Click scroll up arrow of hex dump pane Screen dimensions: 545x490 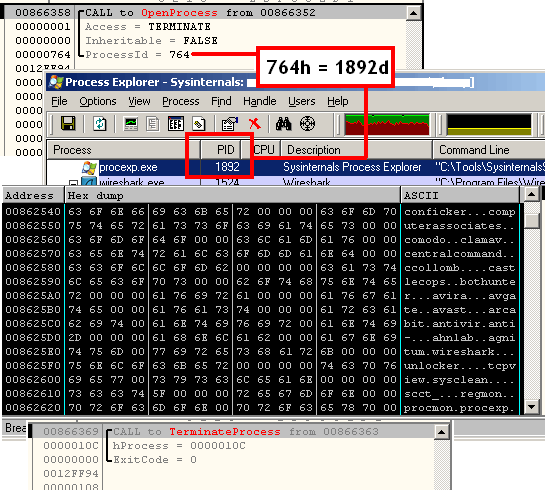click(x=531, y=194)
